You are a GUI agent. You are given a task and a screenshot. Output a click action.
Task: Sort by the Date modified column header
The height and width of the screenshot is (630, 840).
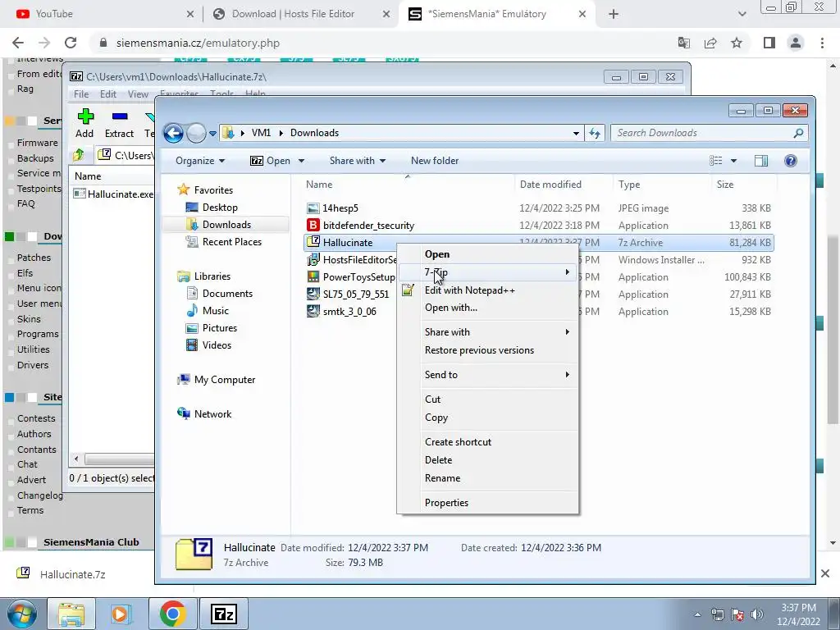(550, 185)
